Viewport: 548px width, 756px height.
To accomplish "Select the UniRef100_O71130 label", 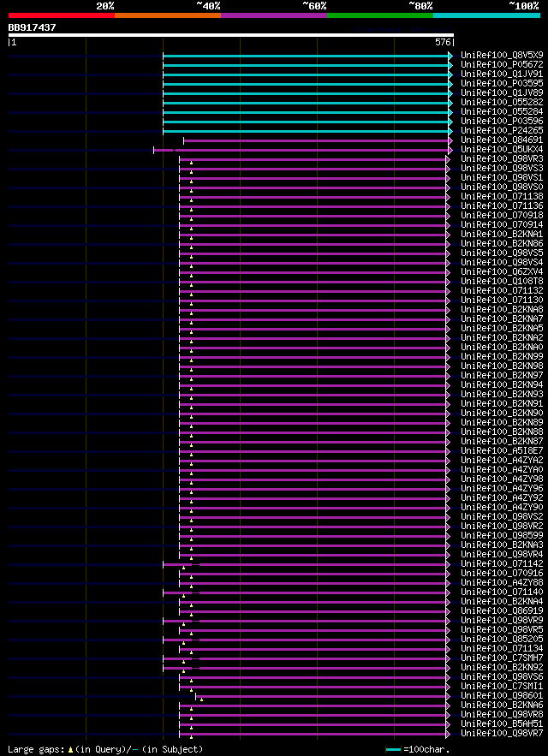I will [502, 301].
